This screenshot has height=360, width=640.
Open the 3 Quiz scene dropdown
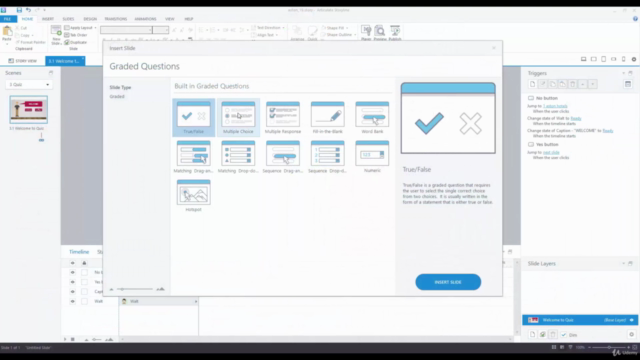(28, 84)
